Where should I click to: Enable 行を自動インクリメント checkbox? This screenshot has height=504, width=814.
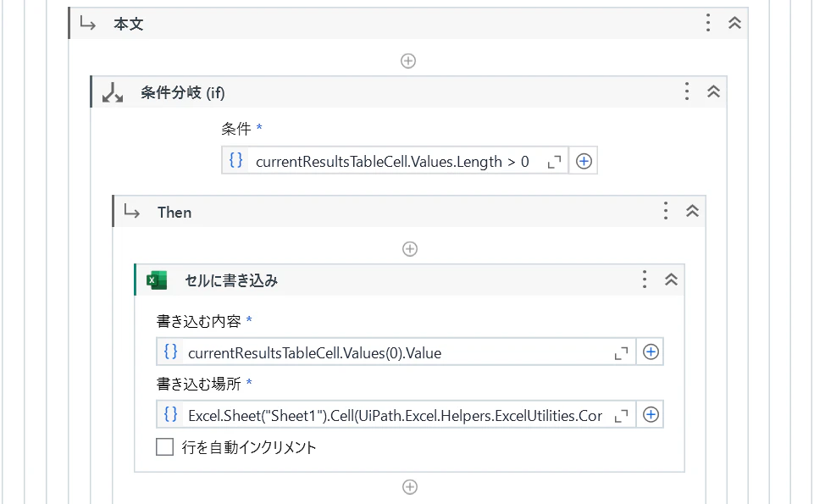[x=164, y=447]
